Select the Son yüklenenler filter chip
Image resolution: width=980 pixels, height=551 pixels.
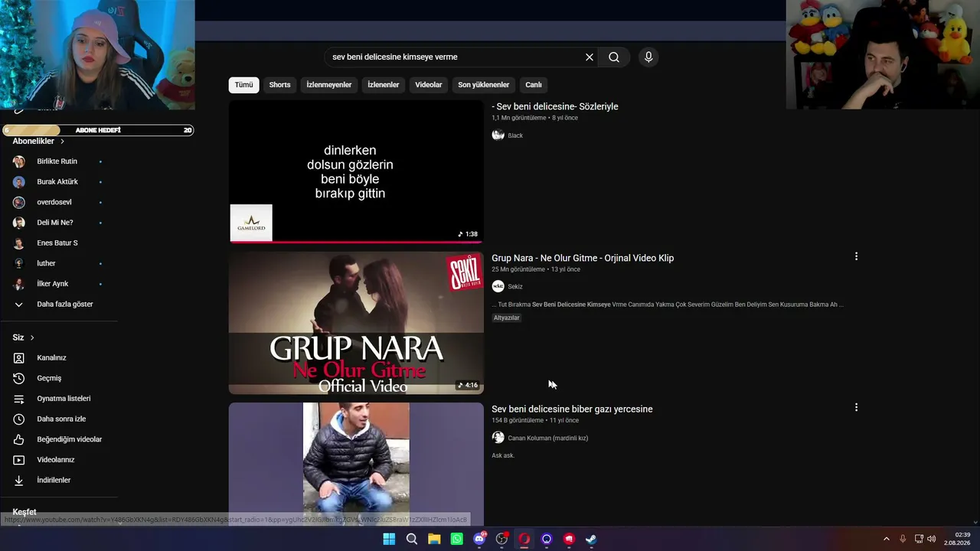pos(484,85)
